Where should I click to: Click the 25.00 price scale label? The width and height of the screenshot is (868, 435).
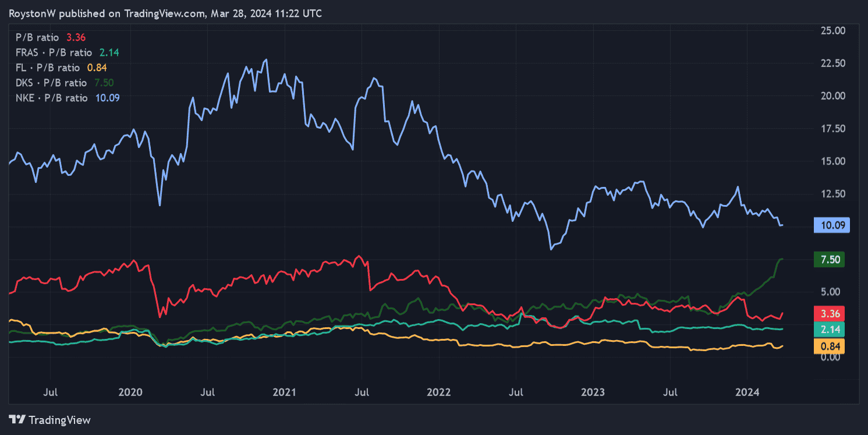(x=833, y=30)
